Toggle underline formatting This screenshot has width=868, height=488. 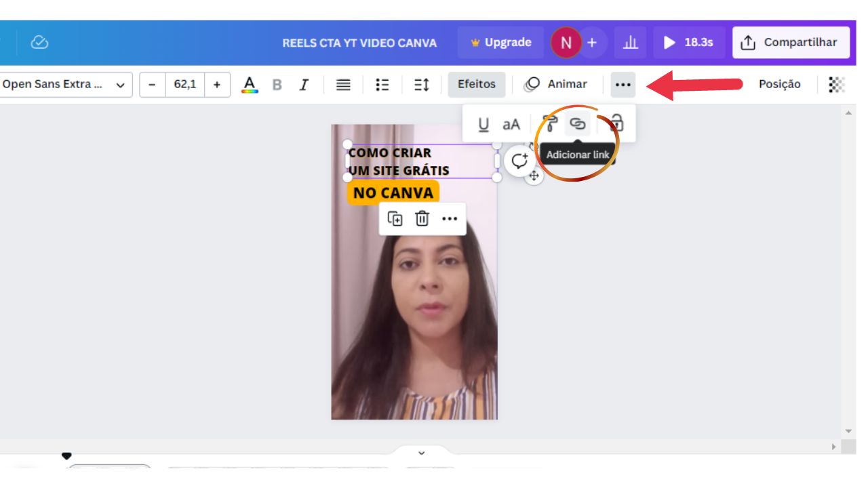click(484, 124)
